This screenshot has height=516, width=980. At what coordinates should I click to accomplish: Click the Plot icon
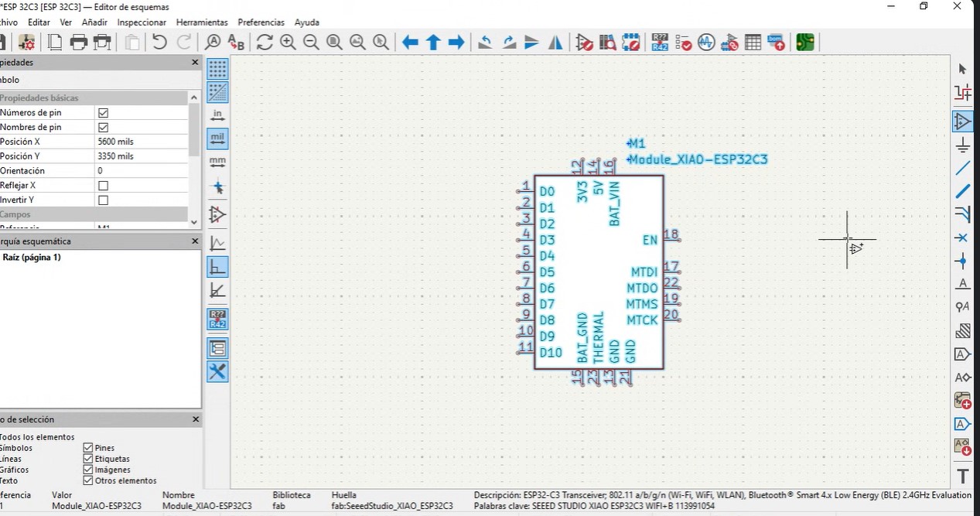102,43
